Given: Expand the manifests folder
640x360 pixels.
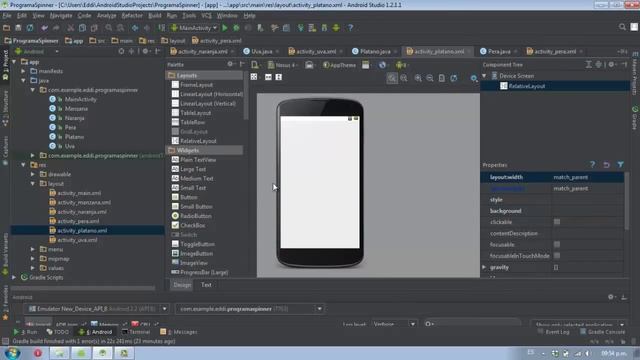Looking at the screenshot, I should (24, 71).
